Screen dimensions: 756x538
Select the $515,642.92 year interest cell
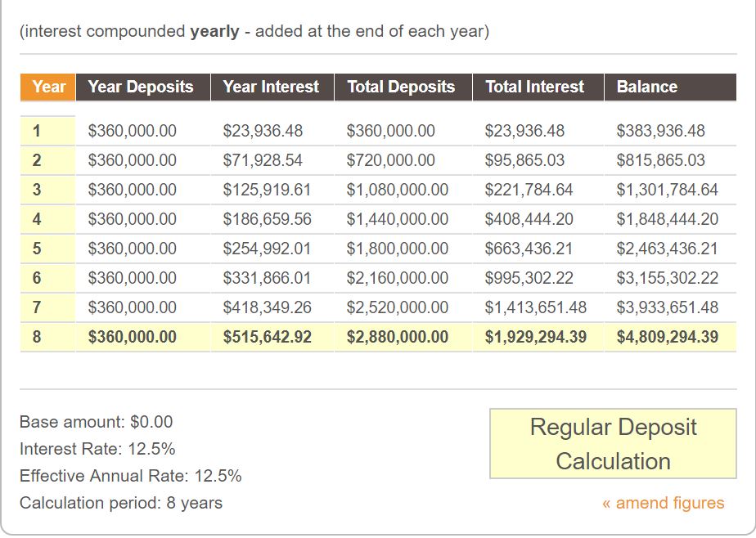(268, 337)
